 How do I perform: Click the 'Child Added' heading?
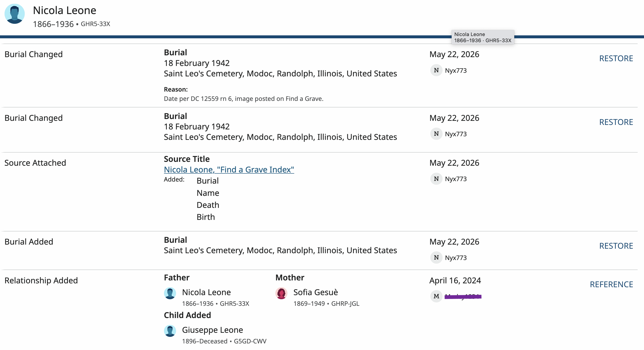(x=187, y=315)
